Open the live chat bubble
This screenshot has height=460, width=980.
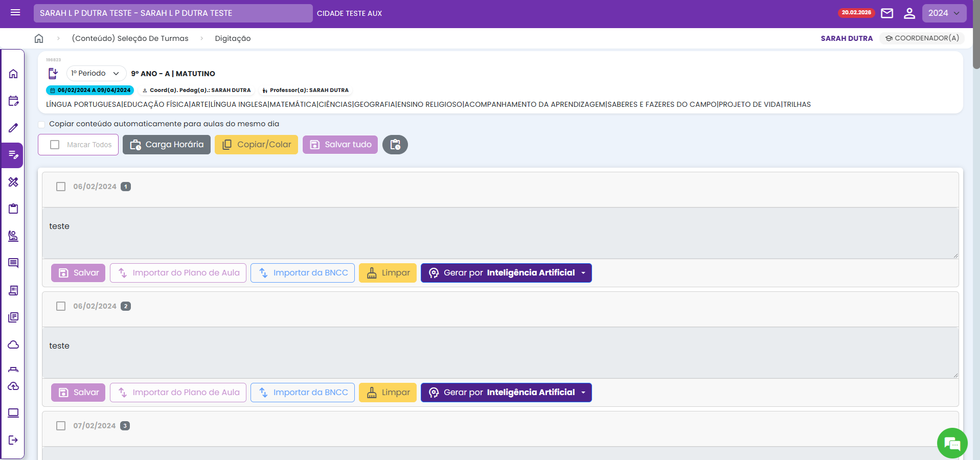[952, 443]
